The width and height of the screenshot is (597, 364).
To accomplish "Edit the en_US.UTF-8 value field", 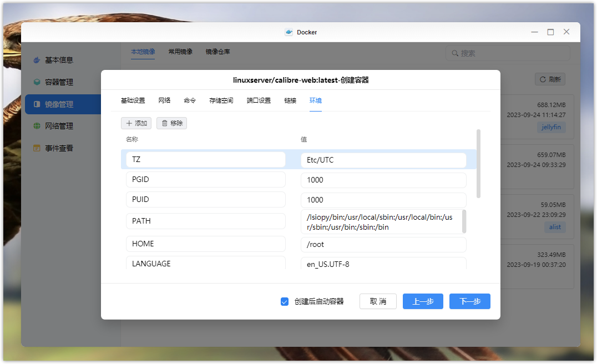I will click(x=383, y=264).
